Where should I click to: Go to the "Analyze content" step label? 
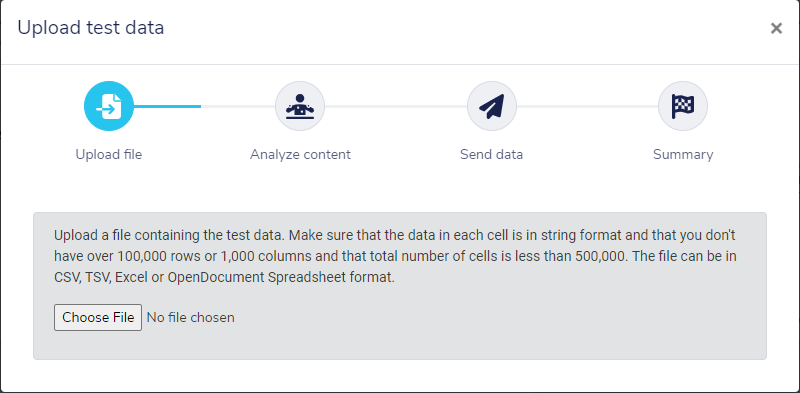tap(300, 154)
